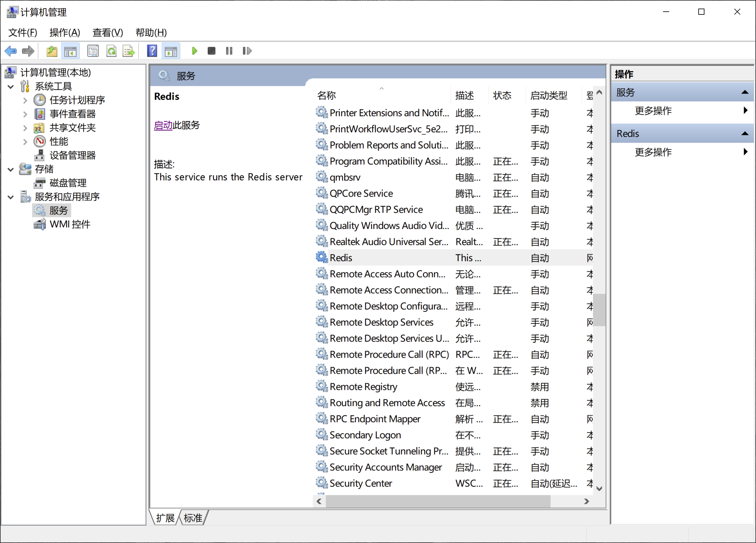
Task: Open 更多操作 under the Redis section
Action: (653, 152)
